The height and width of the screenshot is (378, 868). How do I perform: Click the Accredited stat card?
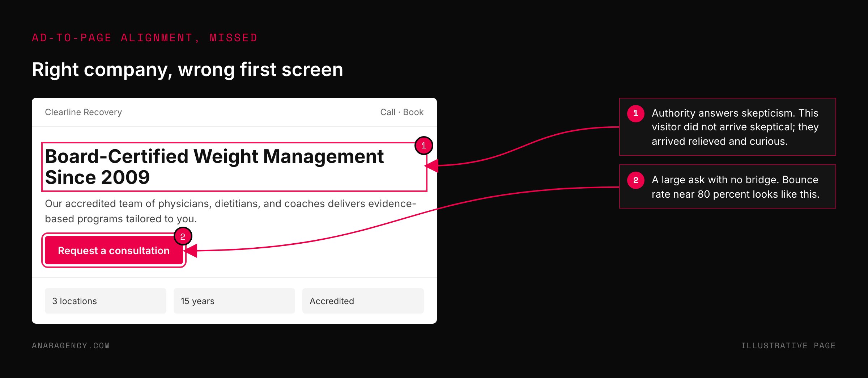tap(363, 301)
